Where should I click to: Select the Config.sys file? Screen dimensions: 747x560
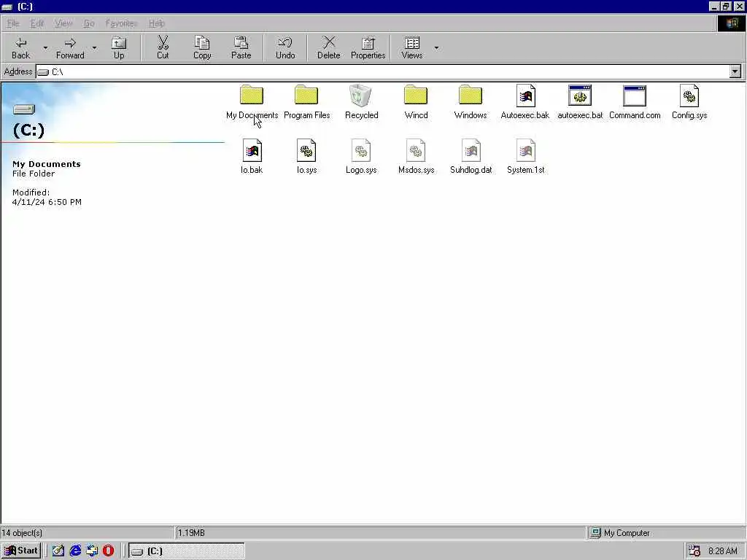[689, 102]
